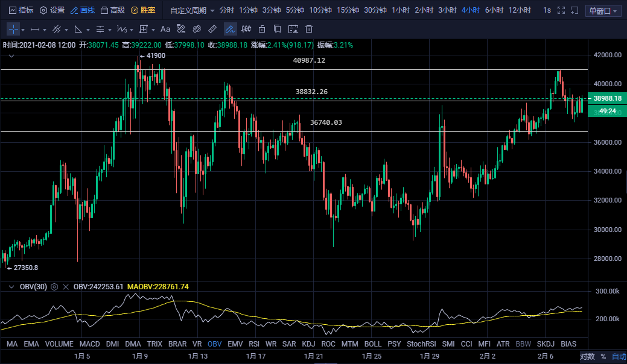Click the angle trend line tool
Screen dimensions: 627x364
pos(78,29)
